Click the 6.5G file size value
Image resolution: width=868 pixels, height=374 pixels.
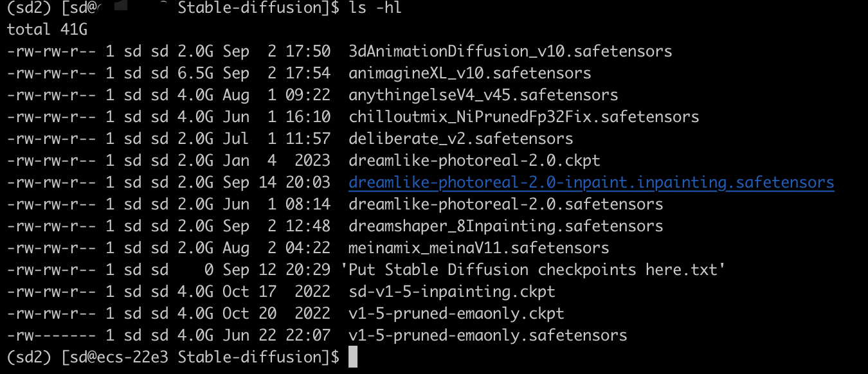coord(195,73)
